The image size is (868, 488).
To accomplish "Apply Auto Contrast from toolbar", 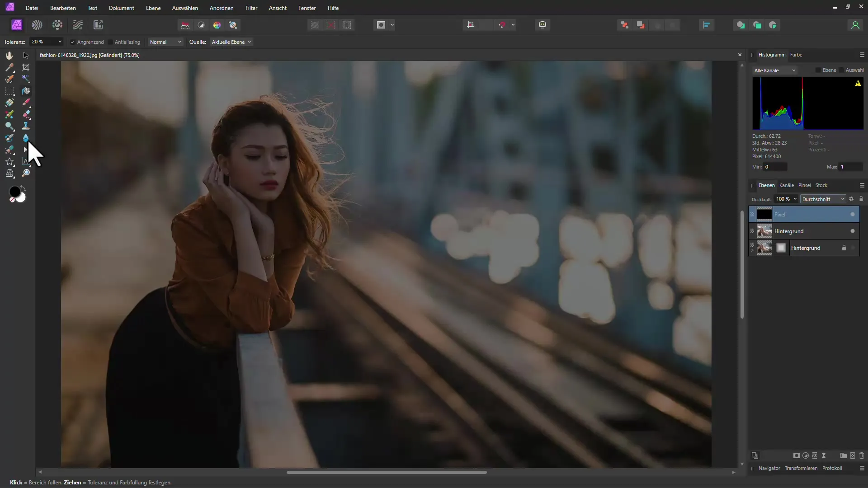I will (x=201, y=25).
